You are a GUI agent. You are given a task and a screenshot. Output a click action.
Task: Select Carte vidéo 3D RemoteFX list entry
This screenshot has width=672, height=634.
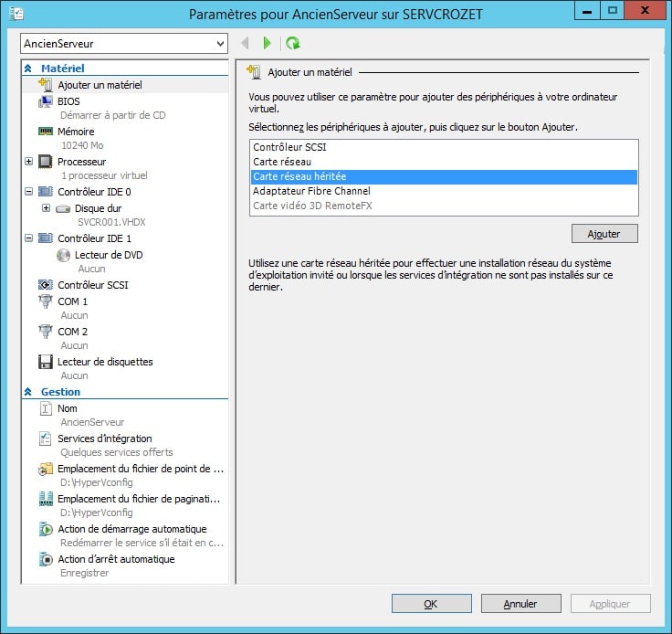point(444,206)
